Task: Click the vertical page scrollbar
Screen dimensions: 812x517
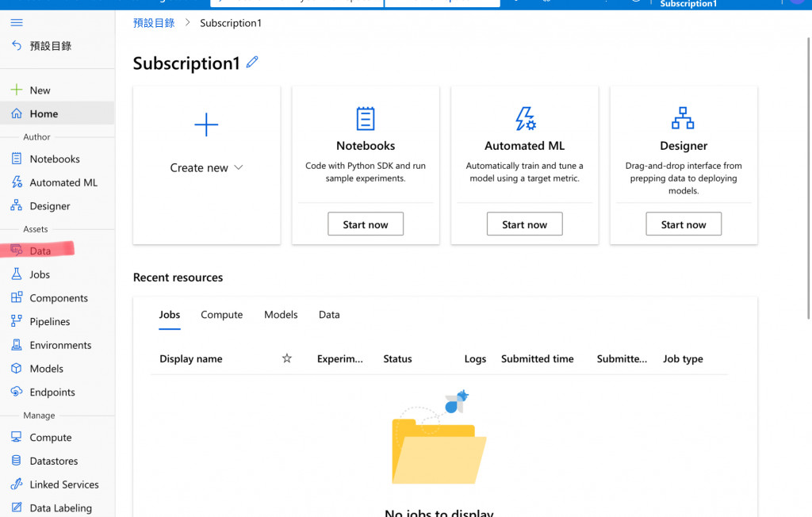Action: pyautogui.click(x=808, y=178)
